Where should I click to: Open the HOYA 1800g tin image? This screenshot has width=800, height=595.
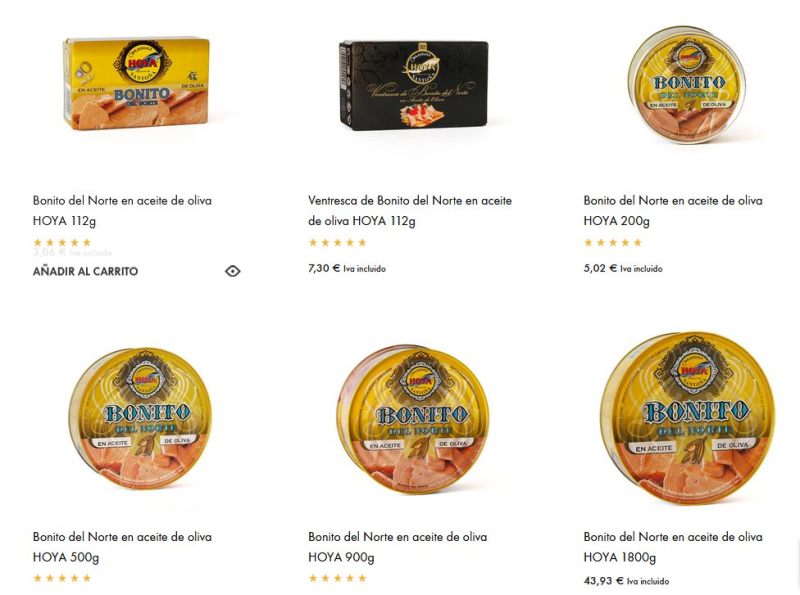tap(687, 418)
